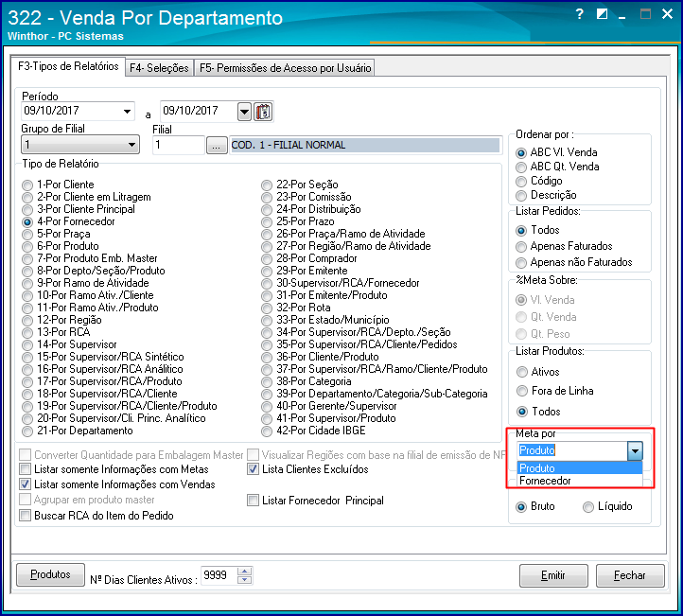Select Ativos under Listar Produtos
This screenshot has height=616, width=683.
[x=537, y=372]
